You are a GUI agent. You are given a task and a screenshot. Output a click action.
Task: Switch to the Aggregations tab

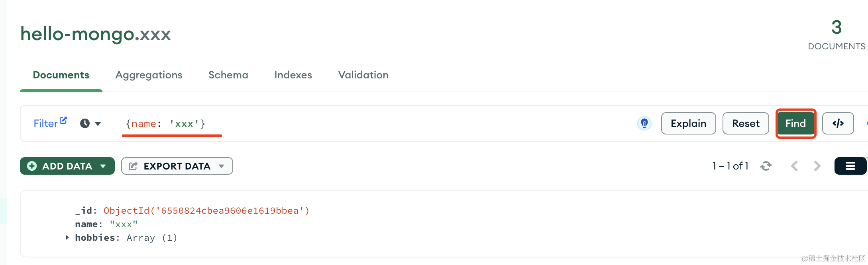[x=149, y=75]
